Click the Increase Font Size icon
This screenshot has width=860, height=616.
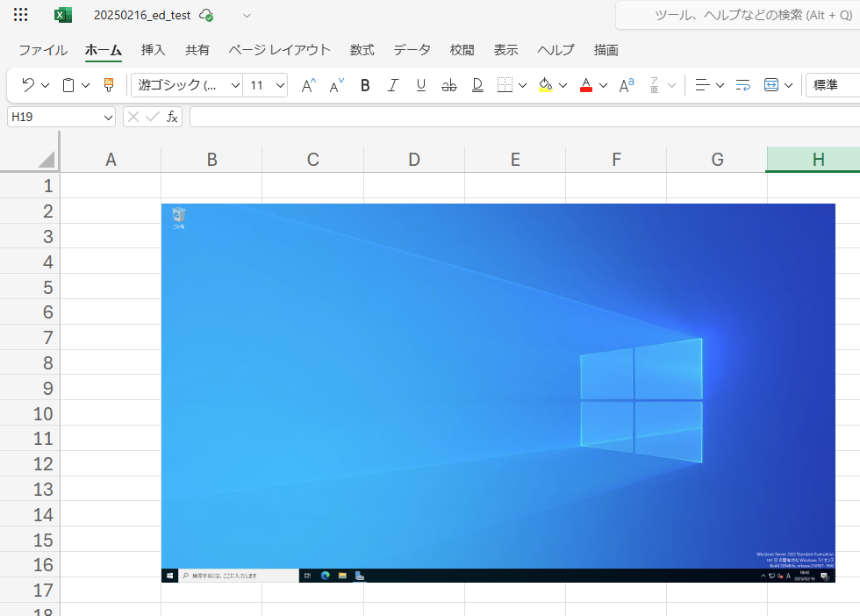[308, 85]
